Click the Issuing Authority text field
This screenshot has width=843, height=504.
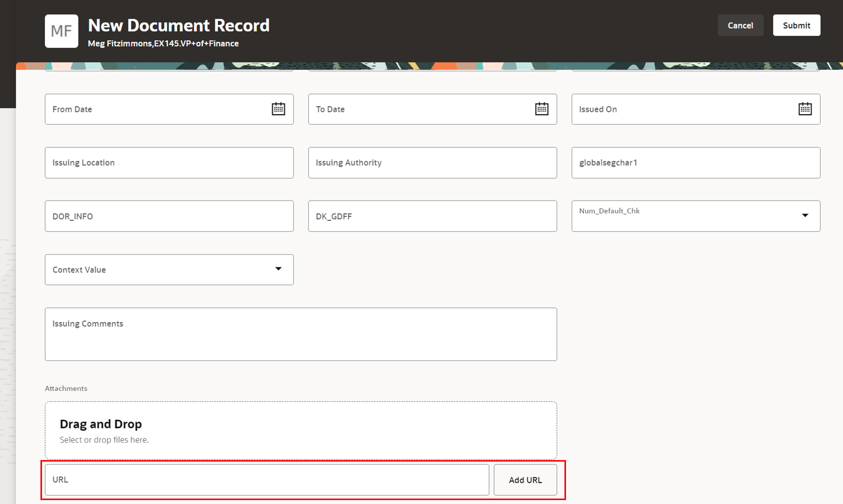pos(432,163)
